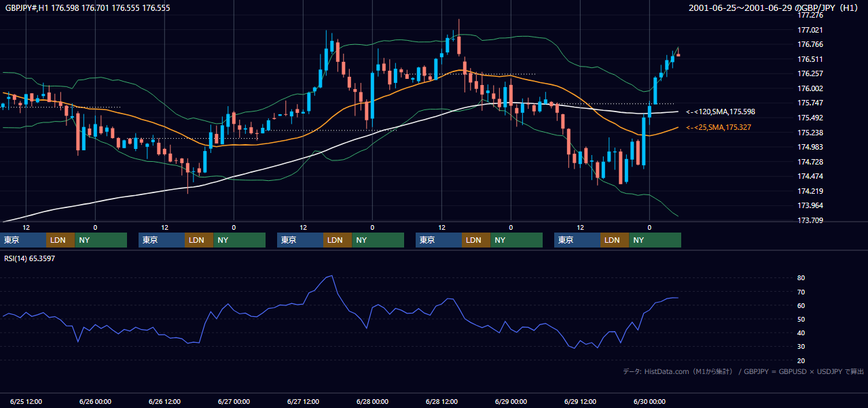
Task: Click price axis label 176.766
Action: pyautogui.click(x=811, y=44)
